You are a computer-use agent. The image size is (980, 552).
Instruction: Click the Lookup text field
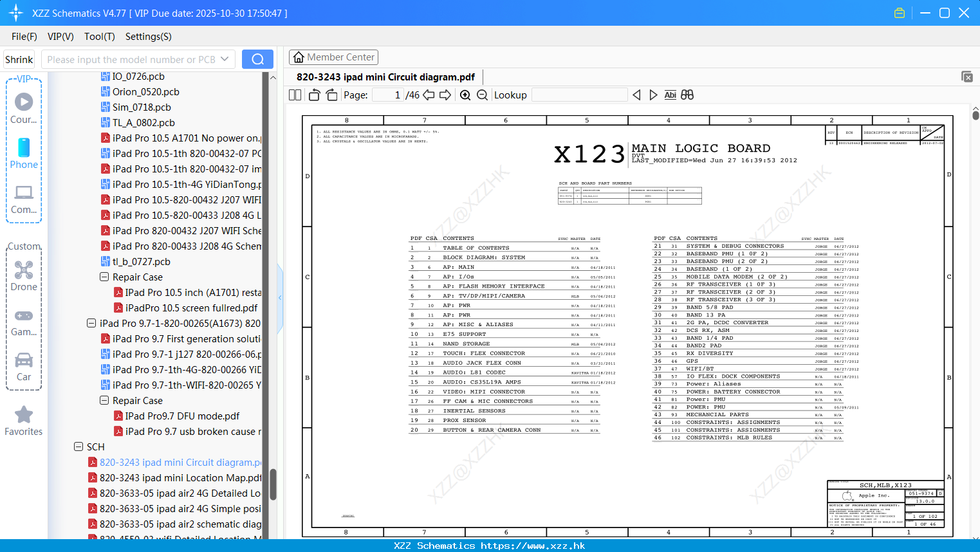pyautogui.click(x=579, y=95)
